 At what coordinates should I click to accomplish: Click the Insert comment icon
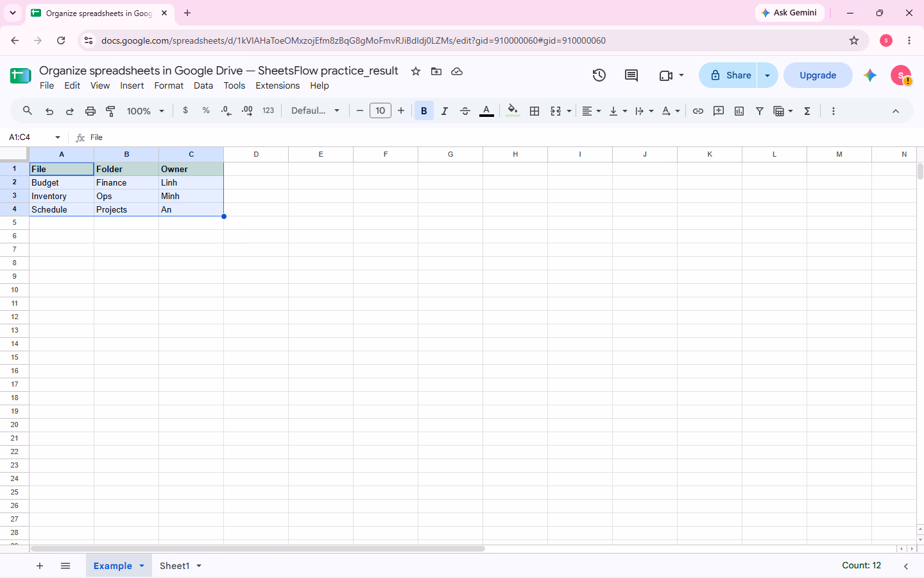(719, 111)
